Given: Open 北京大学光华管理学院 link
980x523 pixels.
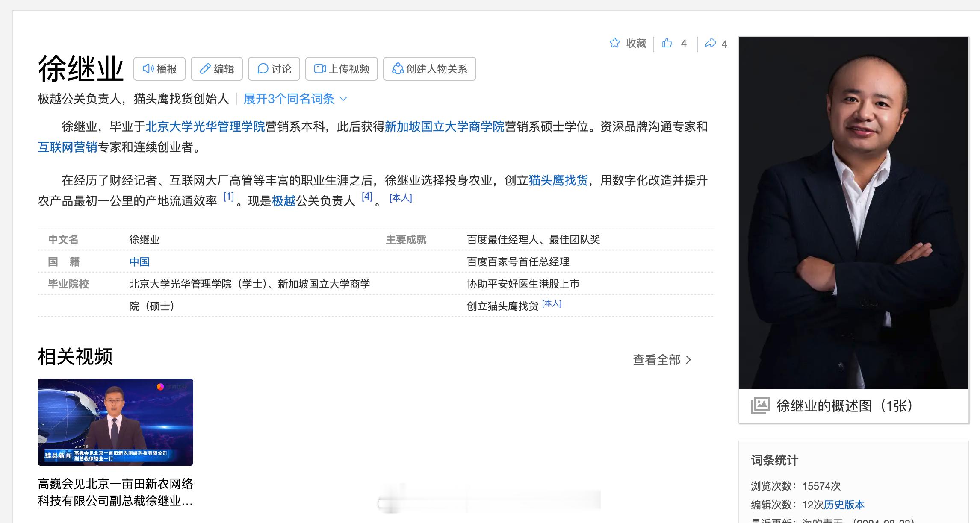Looking at the screenshot, I should [x=205, y=127].
